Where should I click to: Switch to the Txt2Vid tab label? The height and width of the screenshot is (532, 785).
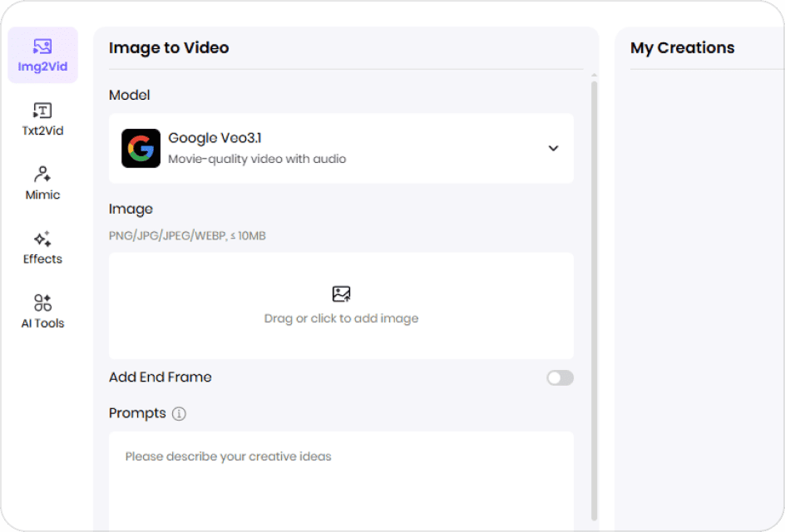(x=42, y=131)
